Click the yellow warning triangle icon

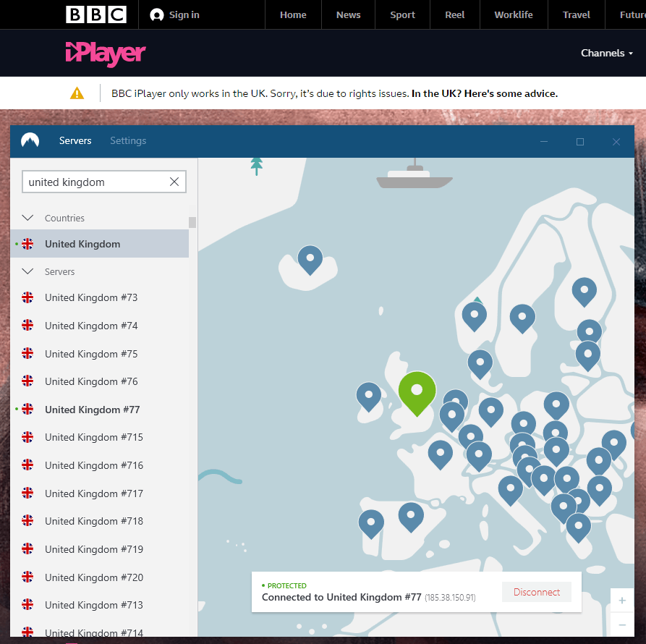pos(77,93)
